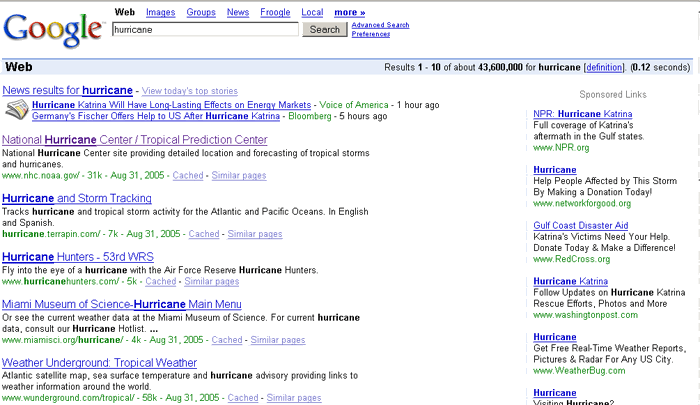Image resolution: width=700 pixels, height=405 pixels.
Task: Switch to Groups search
Action: pyautogui.click(x=201, y=13)
